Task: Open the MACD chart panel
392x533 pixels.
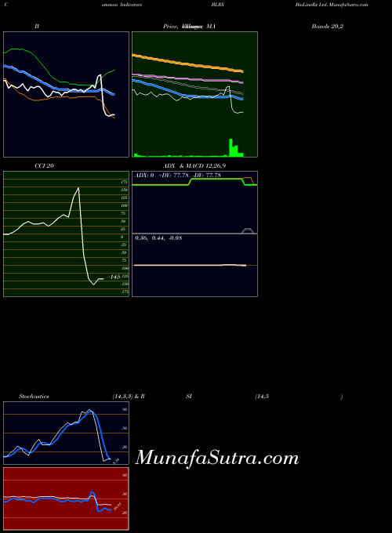Action: (194, 265)
